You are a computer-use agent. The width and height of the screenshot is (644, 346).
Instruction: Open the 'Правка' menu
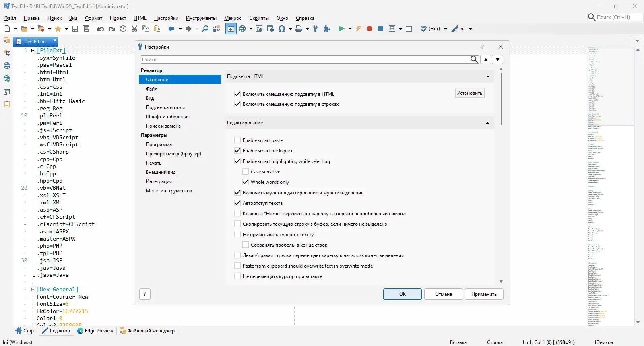tap(32, 18)
